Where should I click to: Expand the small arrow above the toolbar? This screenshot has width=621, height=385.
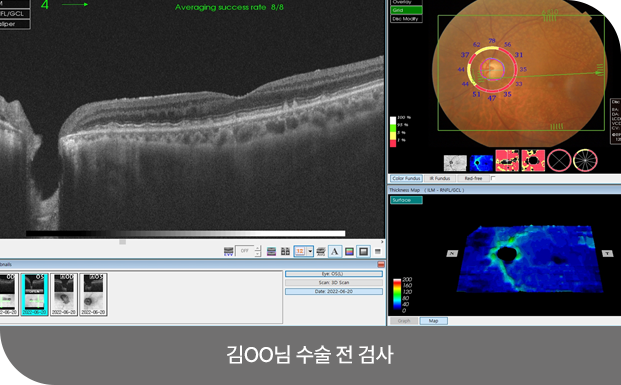[382, 242]
